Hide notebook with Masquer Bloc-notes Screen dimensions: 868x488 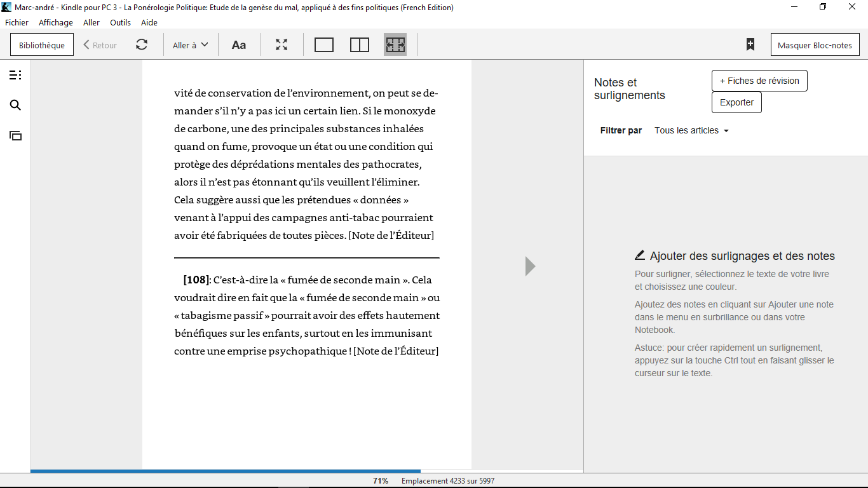pyautogui.click(x=815, y=45)
